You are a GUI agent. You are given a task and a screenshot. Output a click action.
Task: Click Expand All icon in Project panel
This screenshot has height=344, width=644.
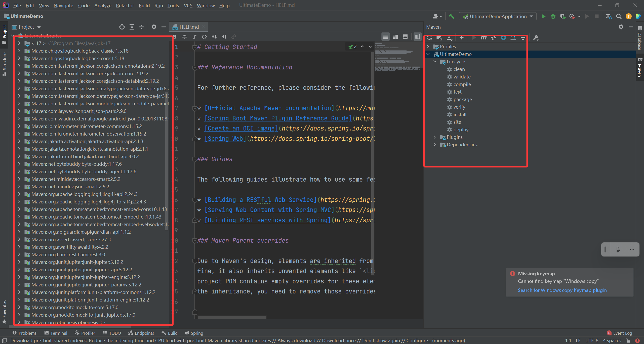(132, 27)
